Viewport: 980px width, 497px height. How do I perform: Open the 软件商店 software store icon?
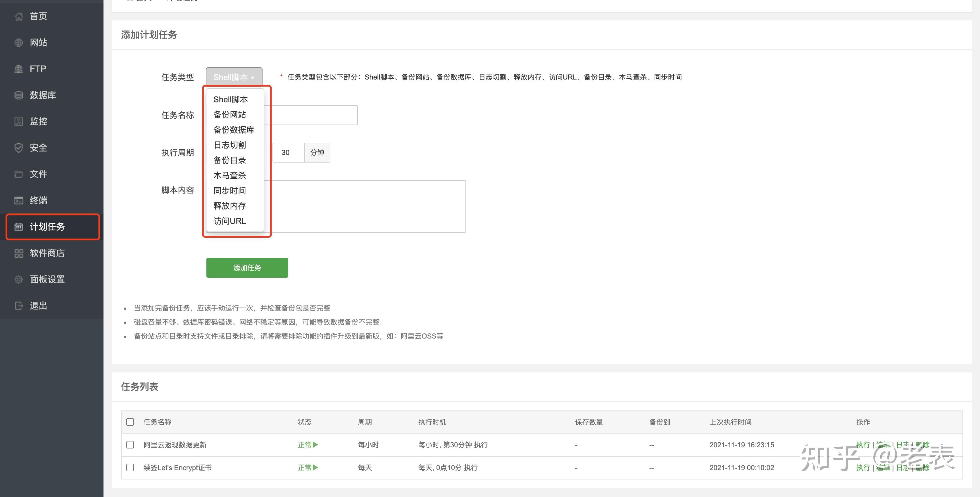tap(19, 253)
